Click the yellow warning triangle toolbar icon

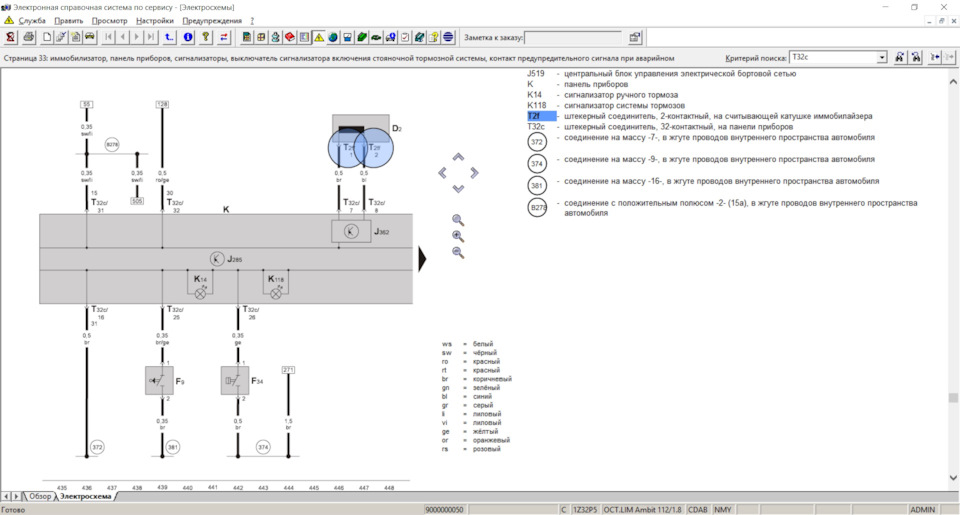coord(319,37)
